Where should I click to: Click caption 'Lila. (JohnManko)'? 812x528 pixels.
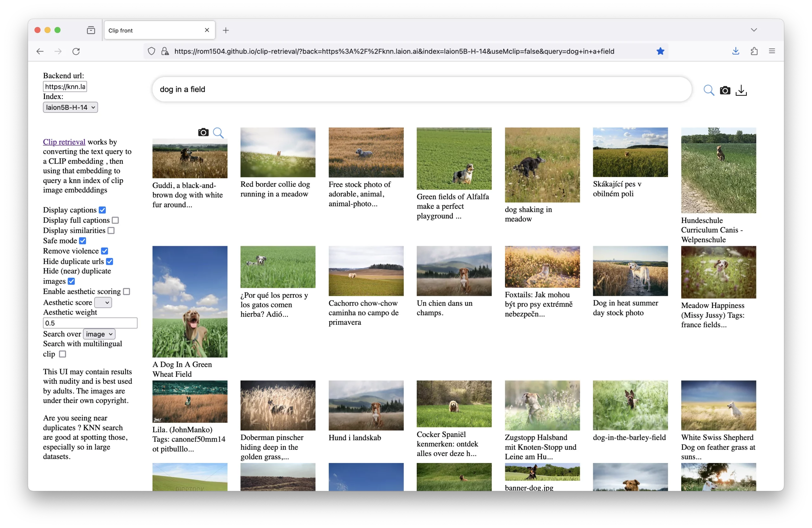pos(182,430)
